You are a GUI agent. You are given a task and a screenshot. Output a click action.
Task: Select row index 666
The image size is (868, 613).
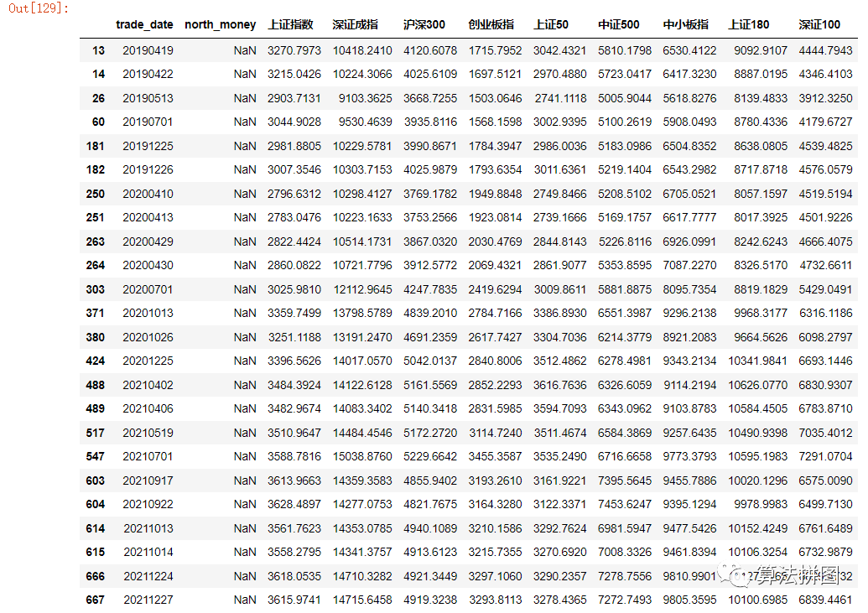pyautogui.click(x=96, y=577)
